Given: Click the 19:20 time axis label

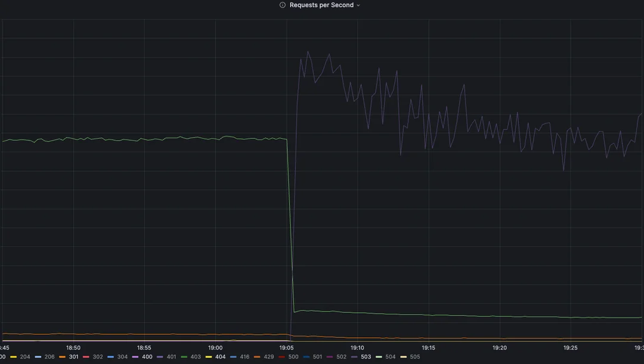Looking at the screenshot, I should pyautogui.click(x=500, y=347).
